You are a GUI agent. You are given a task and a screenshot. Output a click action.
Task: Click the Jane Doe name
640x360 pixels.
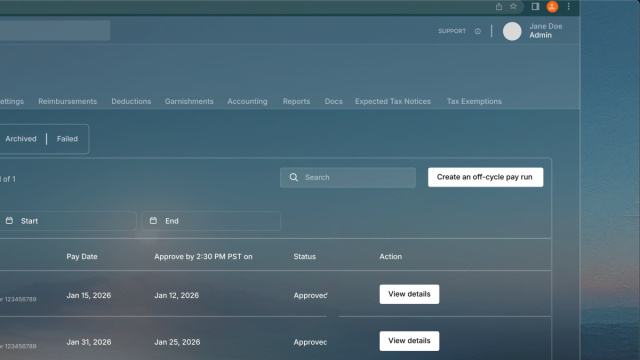[546, 26]
